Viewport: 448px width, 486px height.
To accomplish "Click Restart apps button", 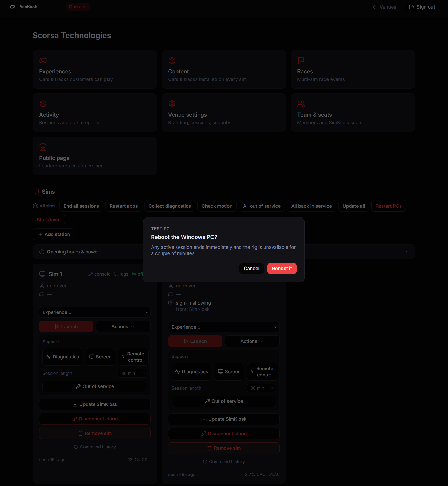I will tap(124, 206).
